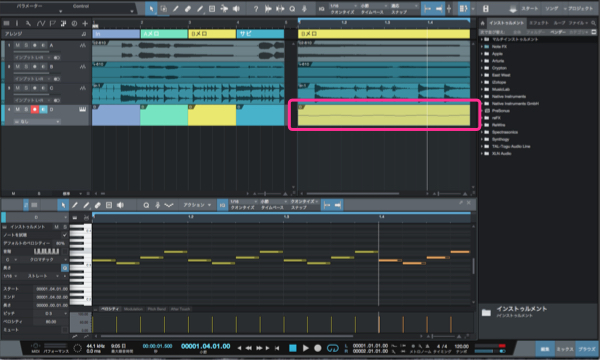Solo track A
Image resolution: width=600 pixels, height=360 pixels.
pos(26,45)
